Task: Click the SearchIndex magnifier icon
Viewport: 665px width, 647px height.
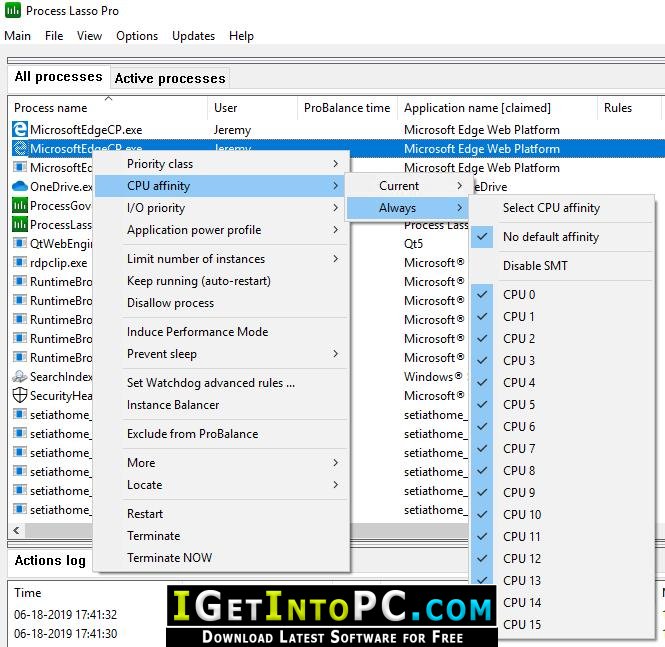Action: coord(20,376)
